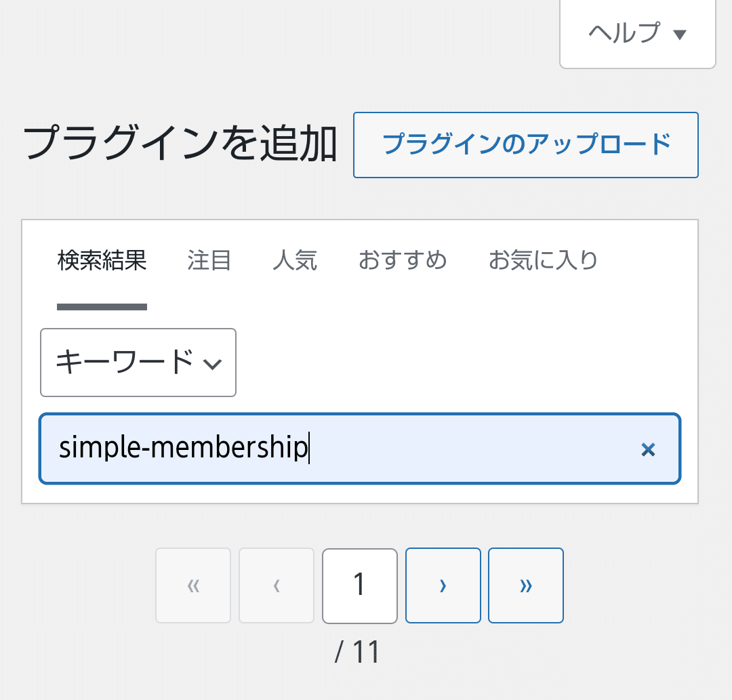Expand the キーワード search type dropdown
Viewport: 732px width, 700px height.
pos(138,363)
